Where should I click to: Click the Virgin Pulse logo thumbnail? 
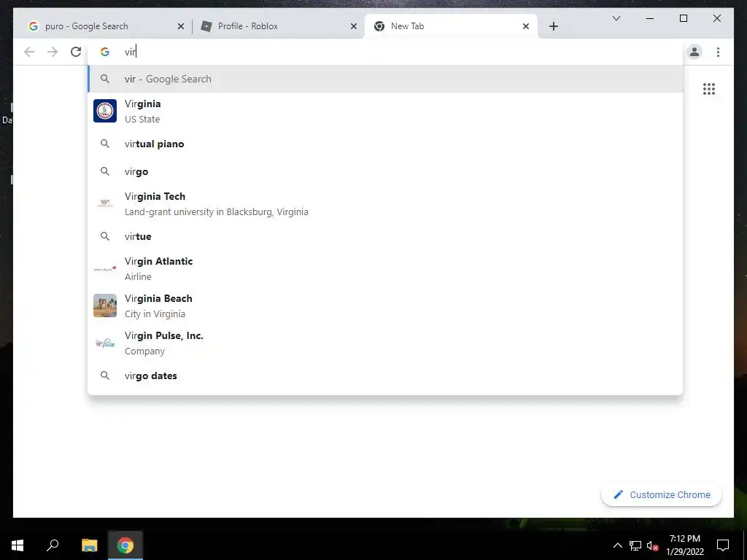click(105, 343)
